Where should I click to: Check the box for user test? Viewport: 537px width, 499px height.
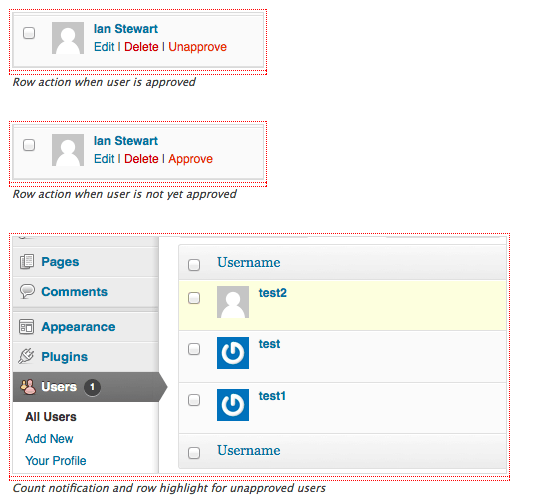tap(194, 349)
